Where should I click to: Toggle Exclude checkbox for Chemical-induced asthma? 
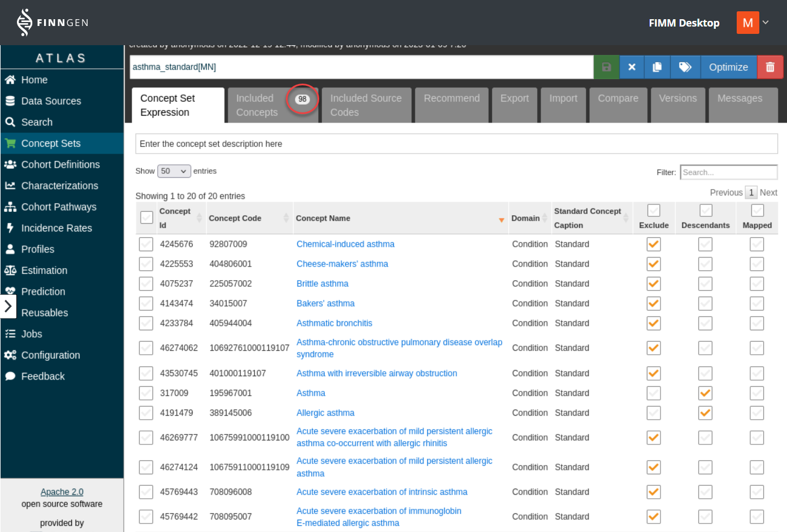tap(654, 244)
